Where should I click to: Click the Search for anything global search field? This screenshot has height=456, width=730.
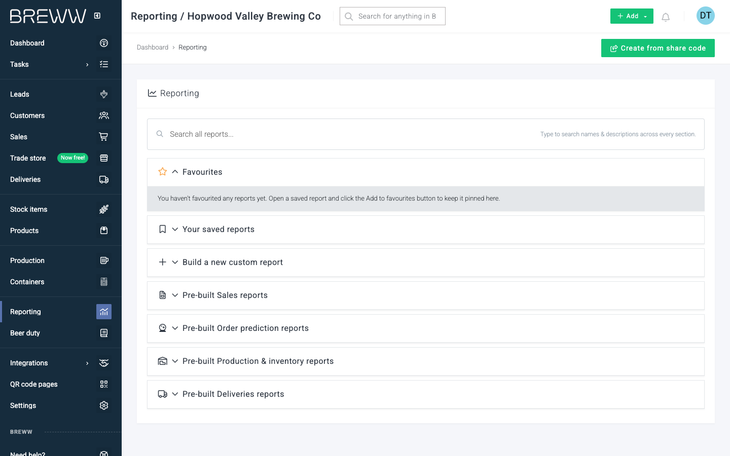[392, 16]
